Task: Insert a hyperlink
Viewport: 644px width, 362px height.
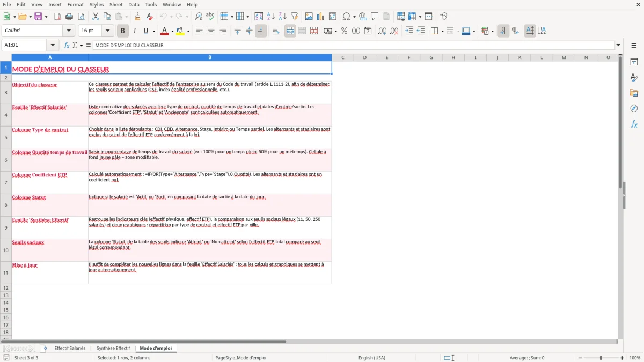Action: (363, 17)
